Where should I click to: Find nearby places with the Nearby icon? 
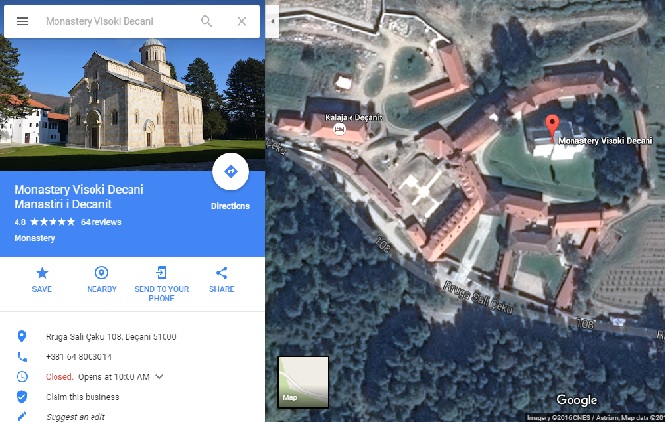(102, 279)
